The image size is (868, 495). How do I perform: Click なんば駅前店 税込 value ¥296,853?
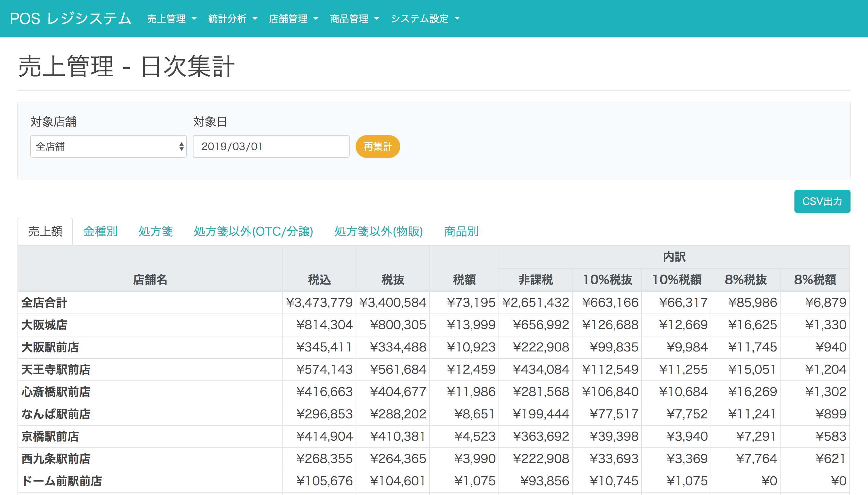click(325, 414)
